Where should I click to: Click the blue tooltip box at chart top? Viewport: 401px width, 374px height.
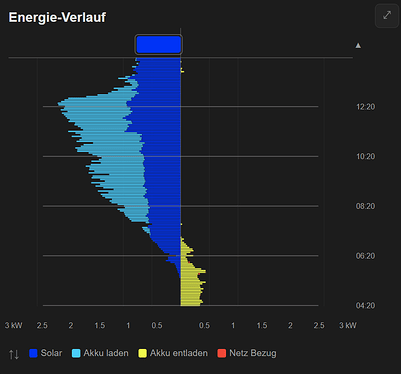click(159, 45)
